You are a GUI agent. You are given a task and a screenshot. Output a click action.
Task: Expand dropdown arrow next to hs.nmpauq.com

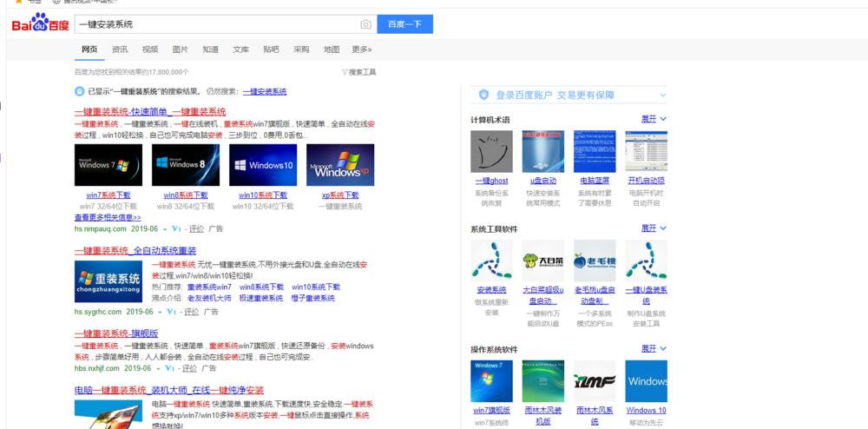(164, 229)
